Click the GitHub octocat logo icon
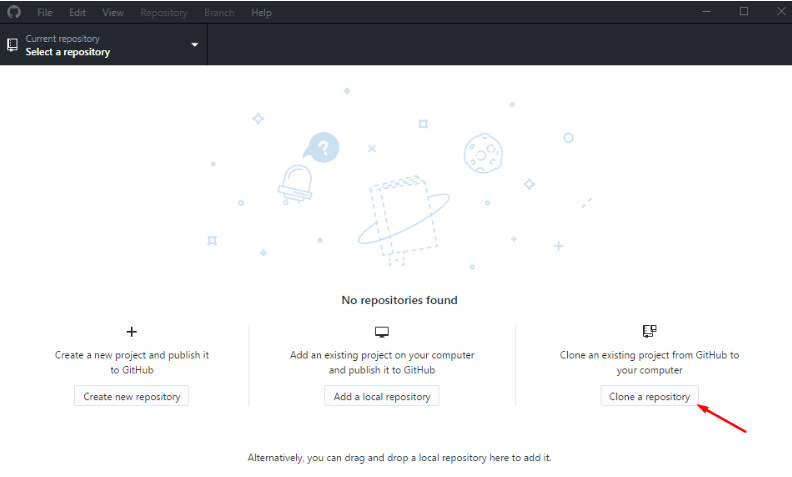The width and height of the screenshot is (792, 477). 14,12
